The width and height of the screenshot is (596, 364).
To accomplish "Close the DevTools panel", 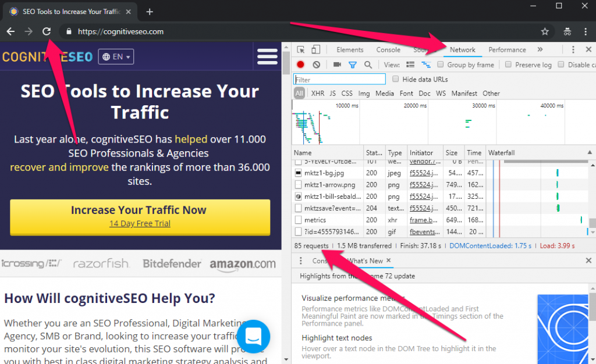I will coord(588,49).
